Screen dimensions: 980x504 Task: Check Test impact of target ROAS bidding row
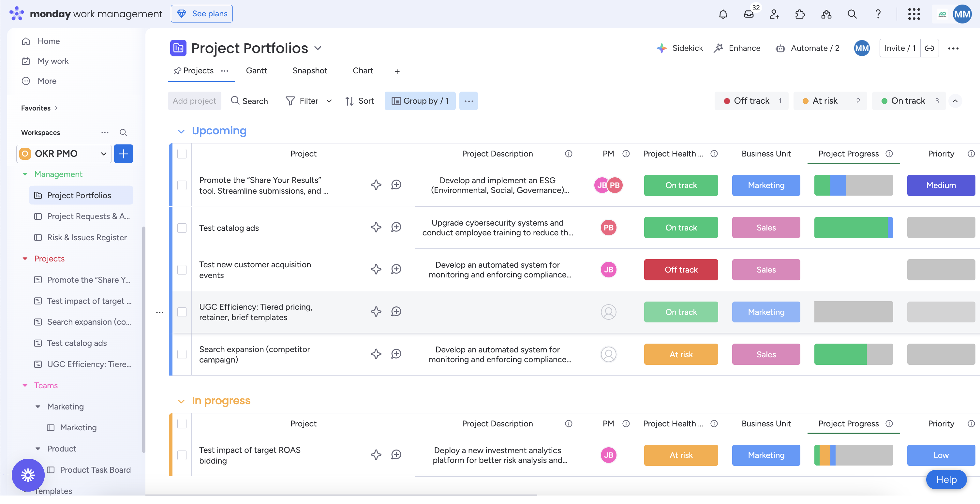point(182,455)
